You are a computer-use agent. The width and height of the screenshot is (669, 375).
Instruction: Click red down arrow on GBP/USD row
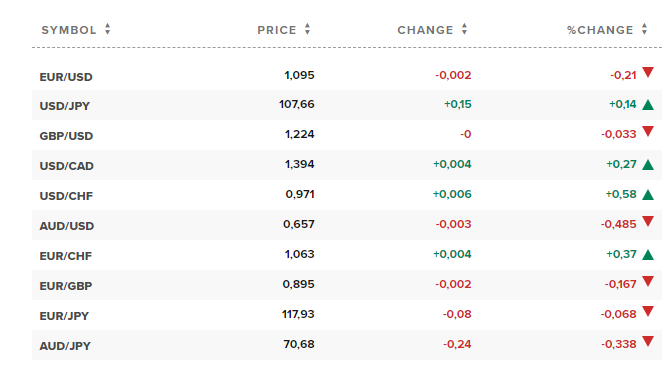648,131
